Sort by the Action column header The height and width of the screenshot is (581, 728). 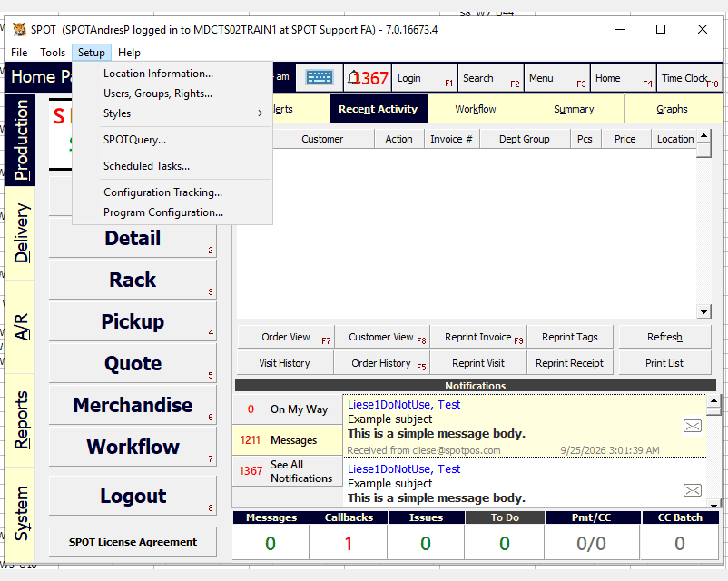[x=398, y=139]
